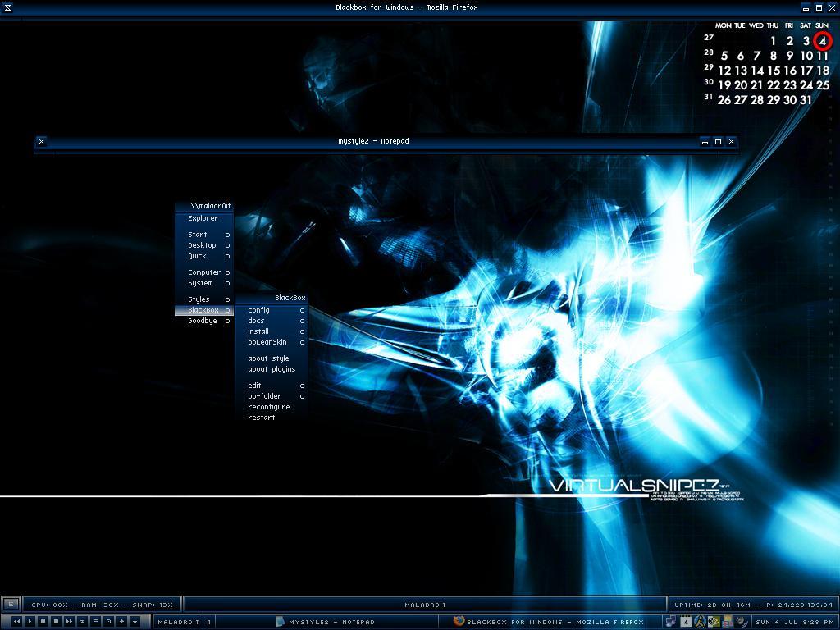Viewport: 840px width, 630px height.
Task: Pause the music with the pause button
Action: tap(43, 622)
